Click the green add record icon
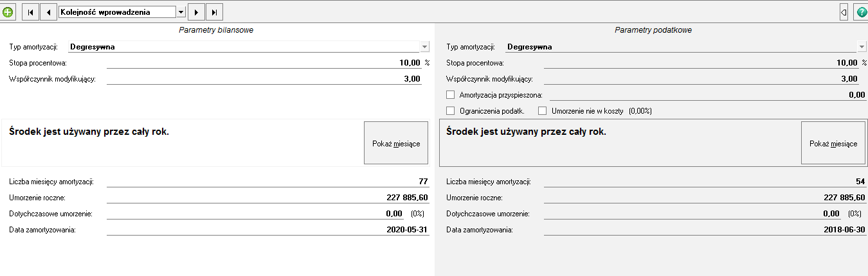Viewport: 868px width, 276px height. click(x=8, y=12)
